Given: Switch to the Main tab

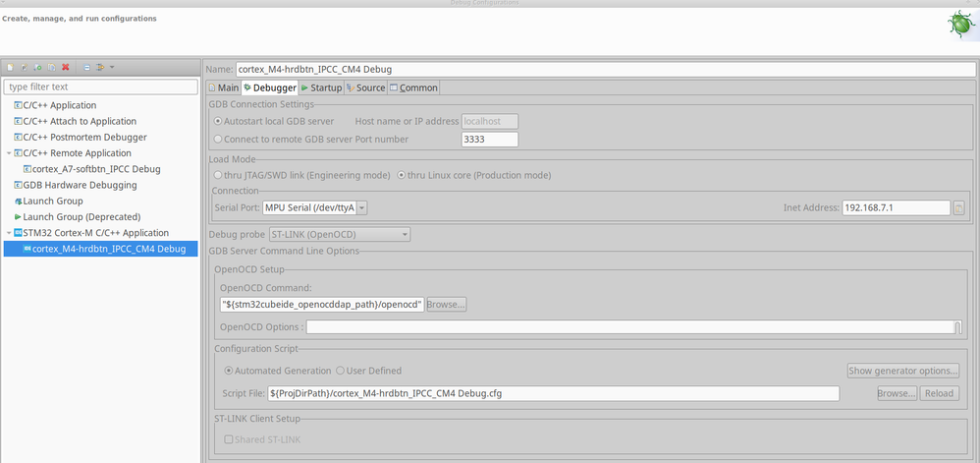Looking at the screenshot, I should [x=224, y=87].
